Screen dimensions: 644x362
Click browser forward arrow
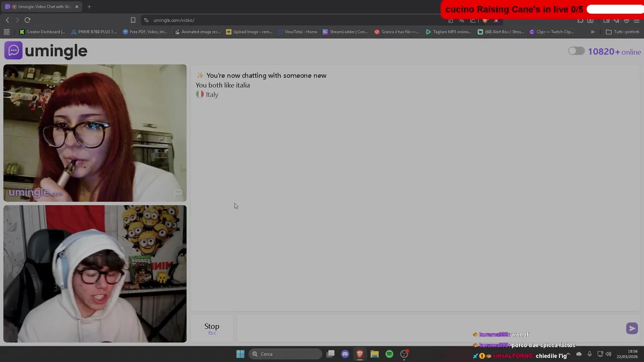17,20
